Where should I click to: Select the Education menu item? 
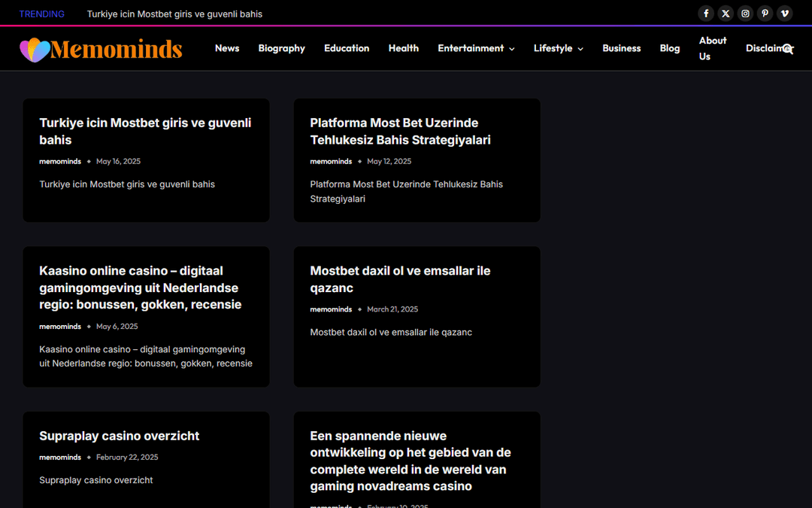(x=347, y=48)
